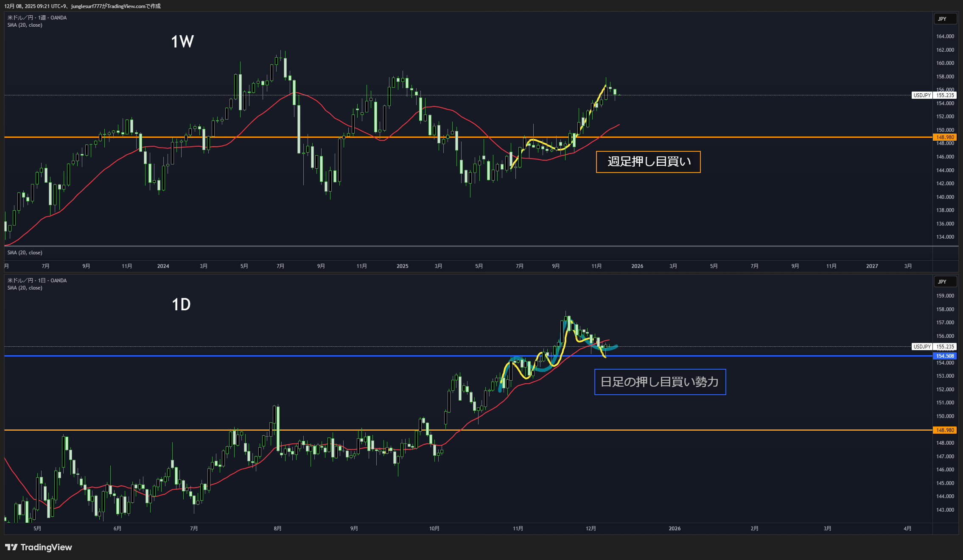Select SMA (20, close) legend on daily chart

pyautogui.click(x=25, y=288)
